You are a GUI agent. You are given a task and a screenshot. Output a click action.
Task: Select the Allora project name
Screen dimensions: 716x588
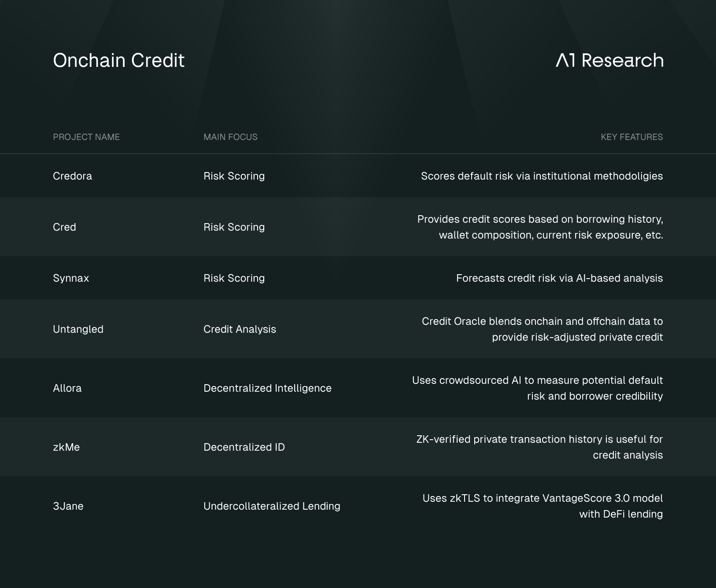click(67, 388)
